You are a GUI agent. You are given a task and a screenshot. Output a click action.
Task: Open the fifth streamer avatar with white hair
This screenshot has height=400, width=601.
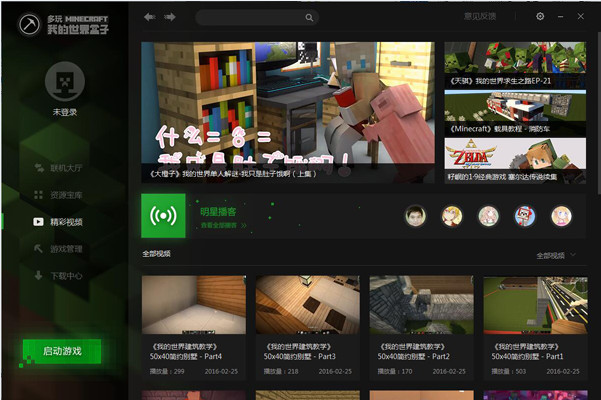pyautogui.click(x=562, y=216)
